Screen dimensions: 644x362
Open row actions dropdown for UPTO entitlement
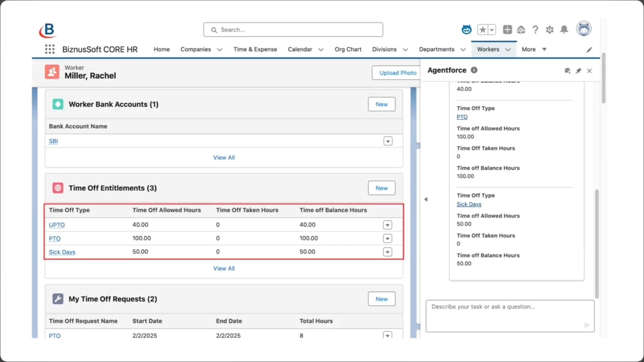[x=388, y=225]
